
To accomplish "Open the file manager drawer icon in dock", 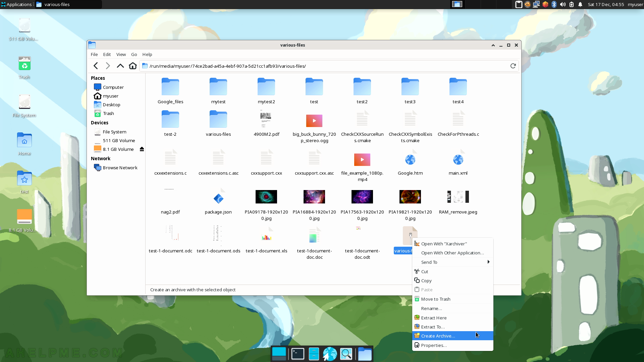I will tap(314, 354).
